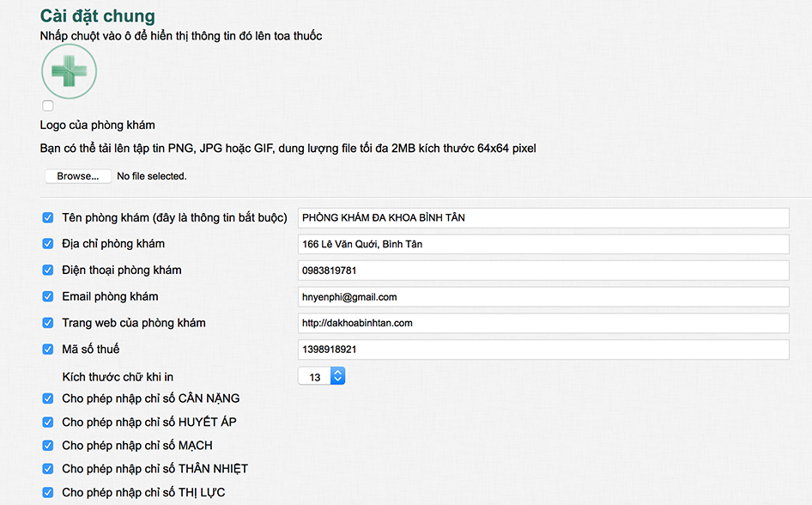Uncheck the Trang web của phòng khám checkbox

[x=48, y=324]
